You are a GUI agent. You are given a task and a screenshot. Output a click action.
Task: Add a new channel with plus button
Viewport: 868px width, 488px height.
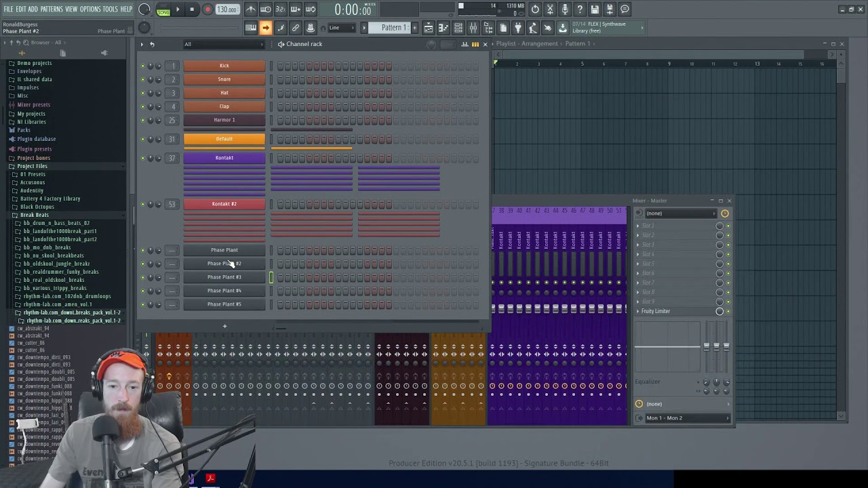[x=224, y=326]
